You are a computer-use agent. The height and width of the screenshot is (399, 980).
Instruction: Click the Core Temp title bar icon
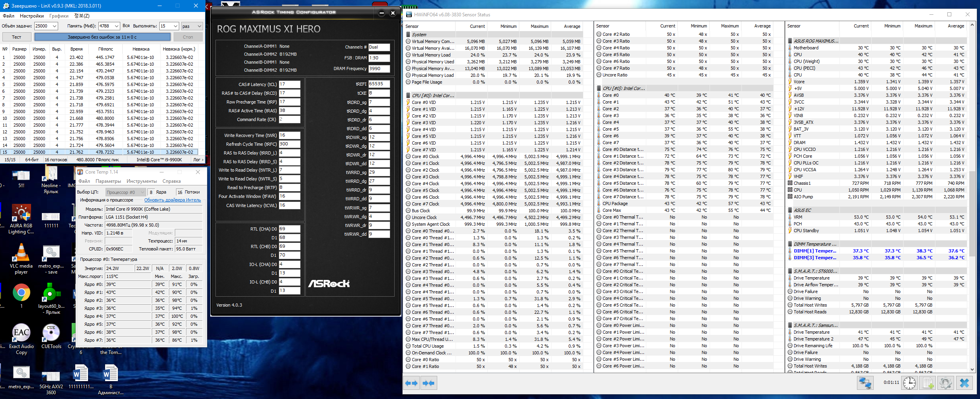pos(80,172)
